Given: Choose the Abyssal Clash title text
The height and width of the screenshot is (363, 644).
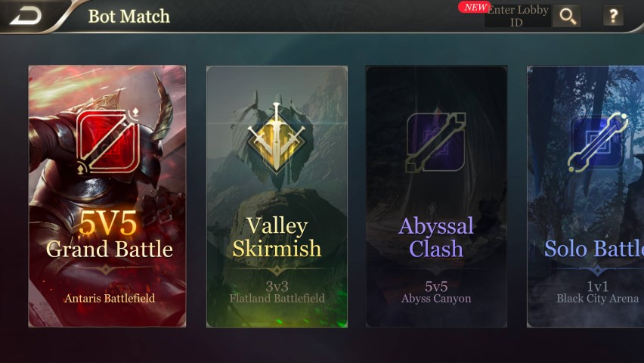Looking at the screenshot, I should pyautogui.click(x=436, y=237).
